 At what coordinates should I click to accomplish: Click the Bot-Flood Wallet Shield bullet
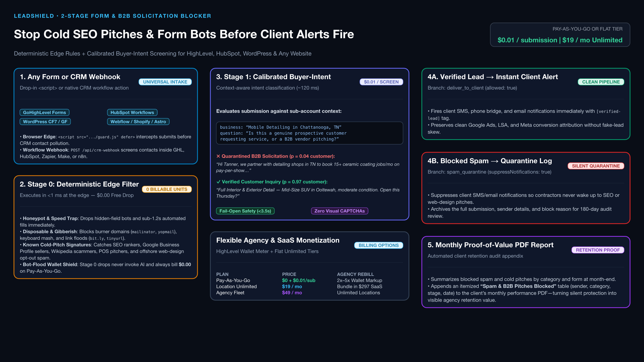pyautogui.click(x=105, y=268)
